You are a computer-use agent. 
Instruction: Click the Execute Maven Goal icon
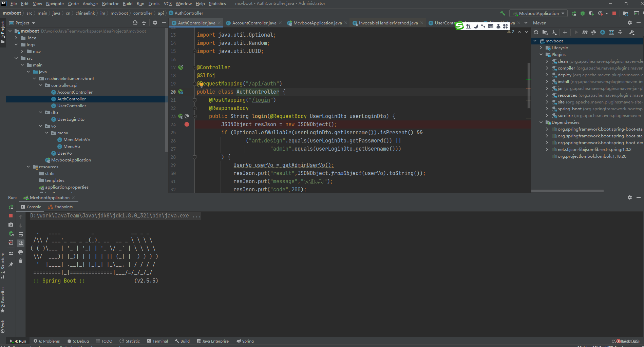click(x=585, y=32)
